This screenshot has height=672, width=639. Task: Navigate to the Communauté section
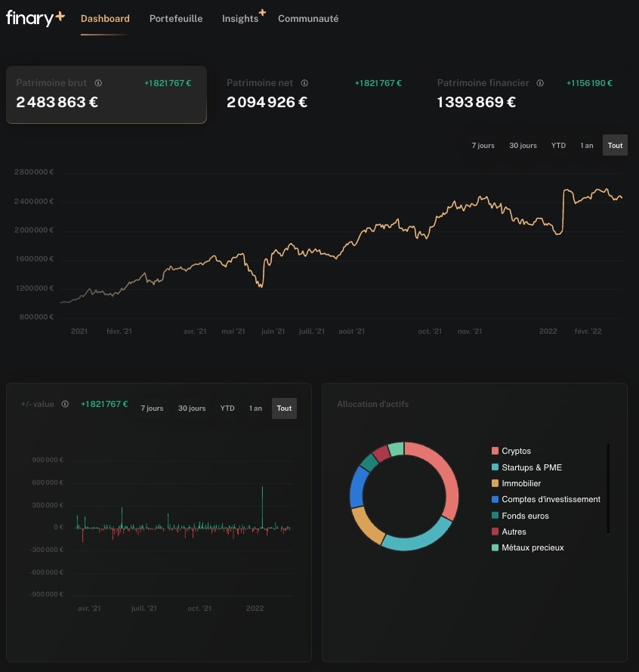(x=308, y=19)
